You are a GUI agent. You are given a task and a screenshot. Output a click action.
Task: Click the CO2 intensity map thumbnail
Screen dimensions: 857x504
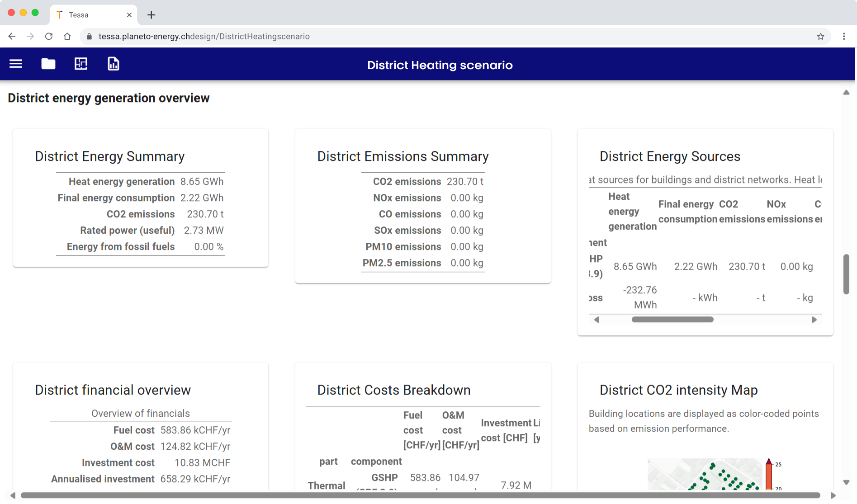pyautogui.click(x=705, y=474)
